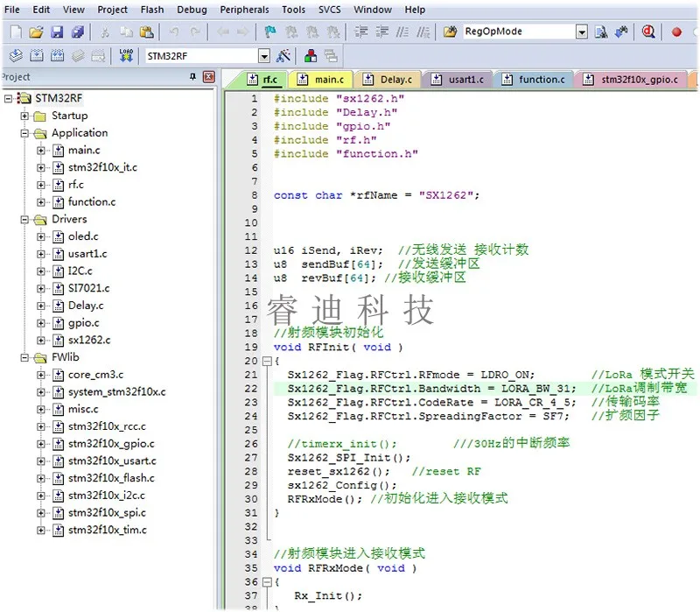Viewport: 700px width, 612px height.
Task: Expand the Startup folder in tree
Action: 24,116
